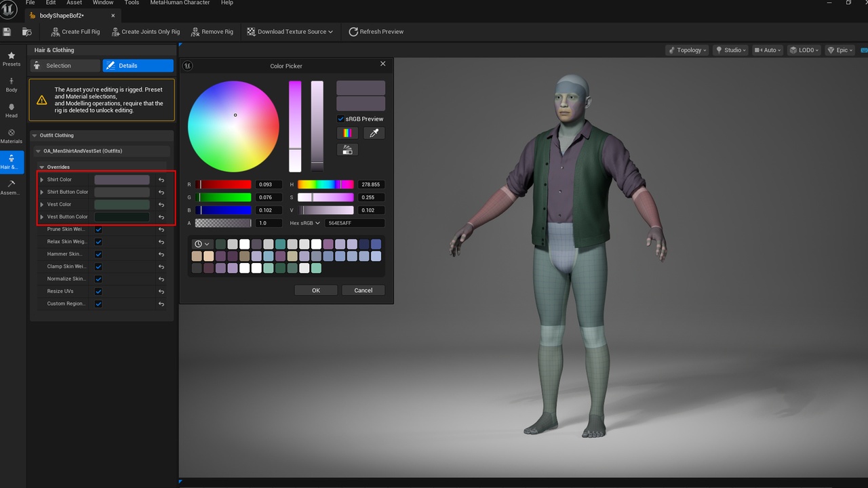Open the Body sidebar panel

coord(12,85)
